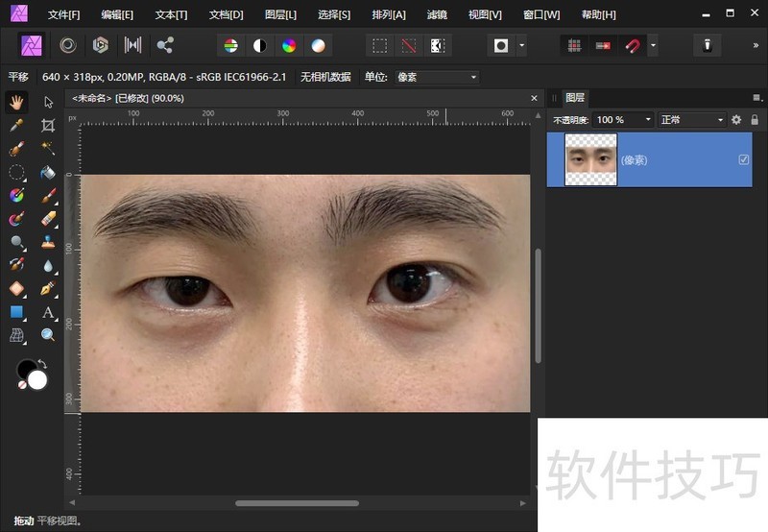The height and width of the screenshot is (532, 768).
Task: Apply Auto Contrast half-circle icon
Action: (x=260, y=46)
